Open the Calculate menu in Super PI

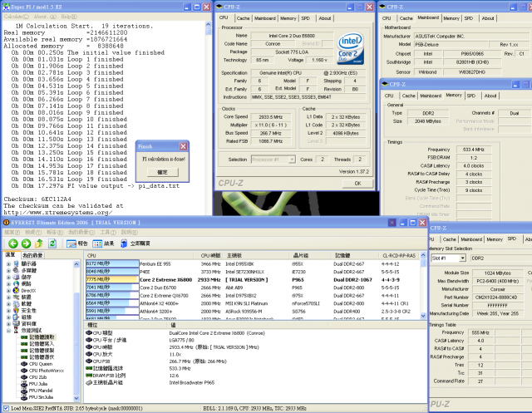pyautogui.click(x=17, y=17)
